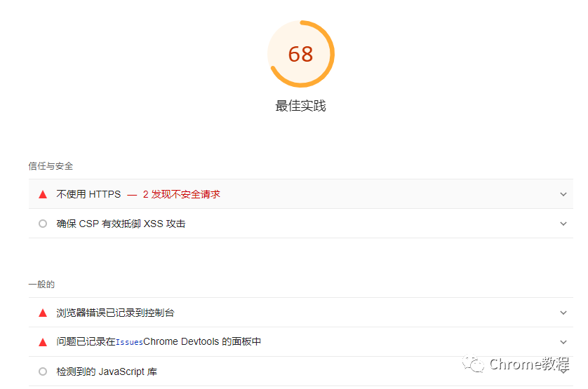Click the gray circle beside 确保 CSP
The image size is (588, 389).
43,224
